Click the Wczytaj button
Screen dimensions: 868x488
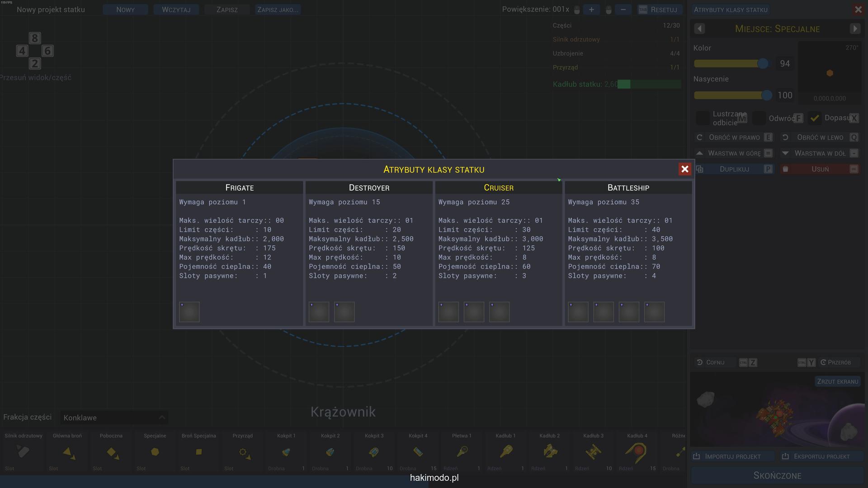176,9
